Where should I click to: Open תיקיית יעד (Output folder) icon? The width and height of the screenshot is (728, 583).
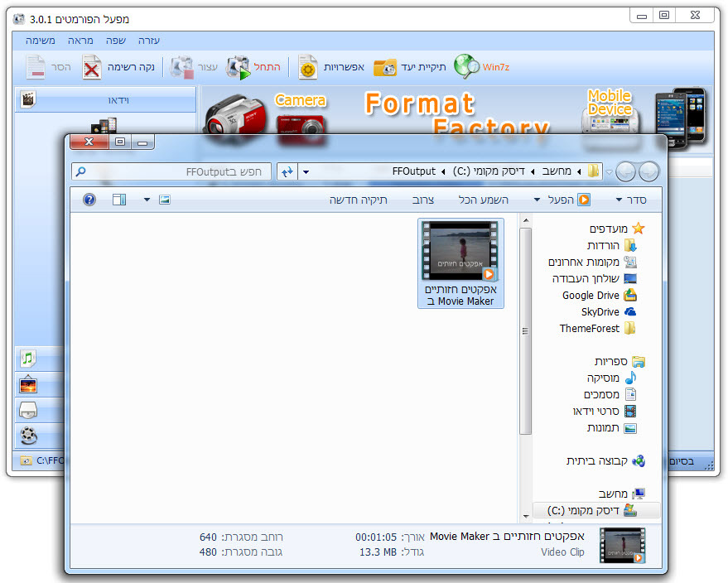pos(385,68)
